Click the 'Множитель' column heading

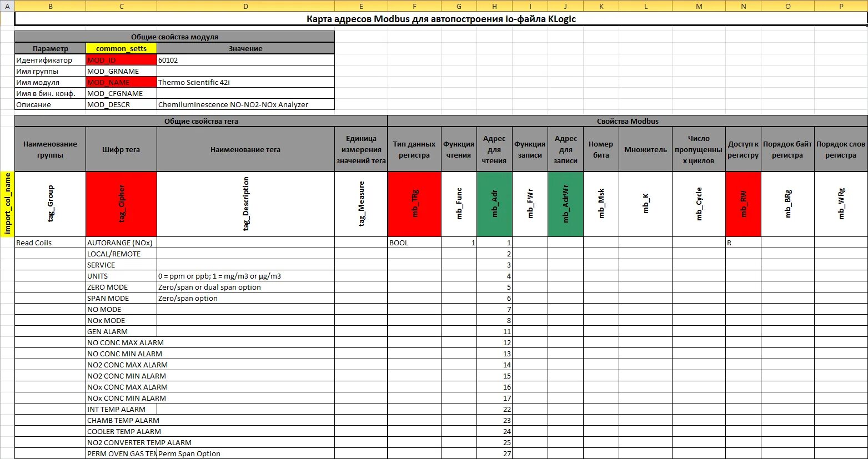click(646, 149)
